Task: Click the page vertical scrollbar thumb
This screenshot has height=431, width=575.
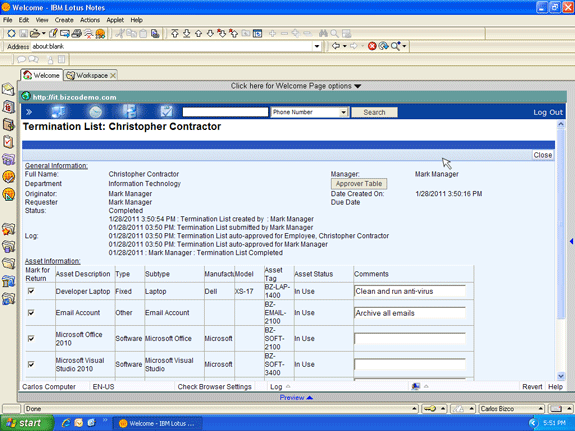Action: click(x=561, y=224)
